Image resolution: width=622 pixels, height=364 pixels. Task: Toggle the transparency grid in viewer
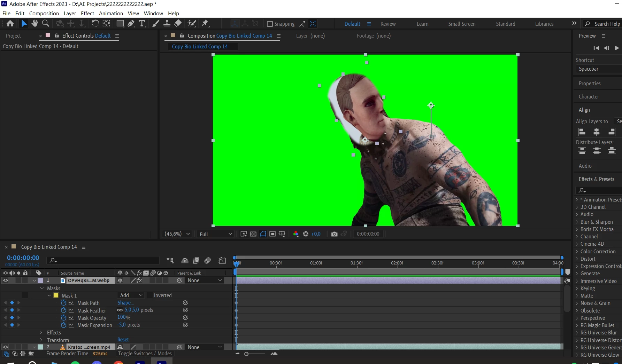coord(253,234)
